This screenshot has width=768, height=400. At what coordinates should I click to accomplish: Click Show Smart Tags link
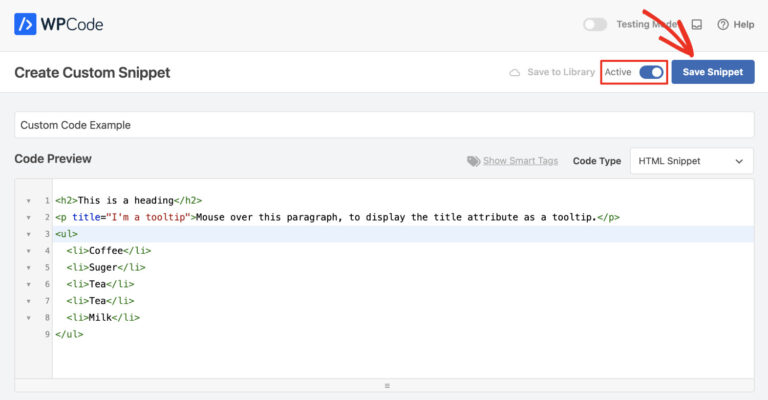[520, 161]
